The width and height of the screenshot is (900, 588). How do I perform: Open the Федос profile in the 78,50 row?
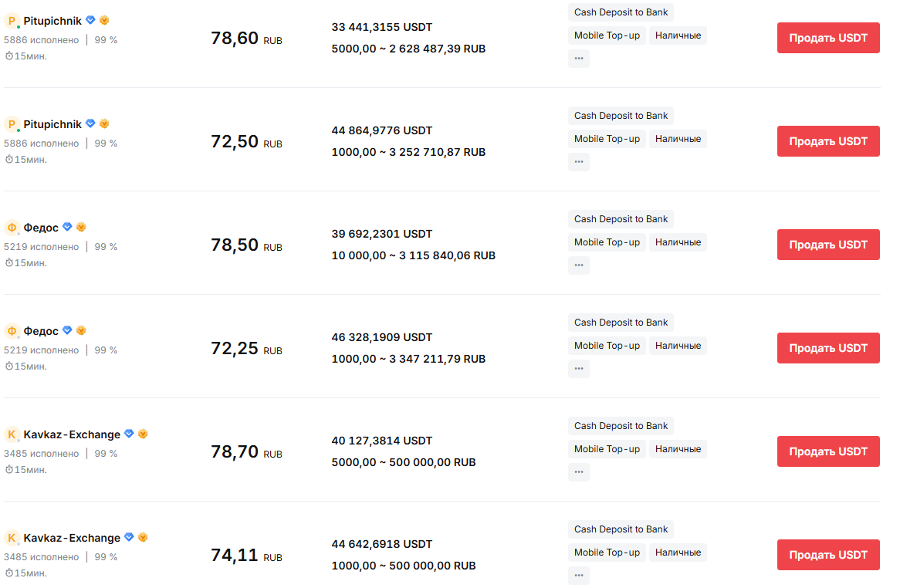pyautogui.click(x=41, y=228)
